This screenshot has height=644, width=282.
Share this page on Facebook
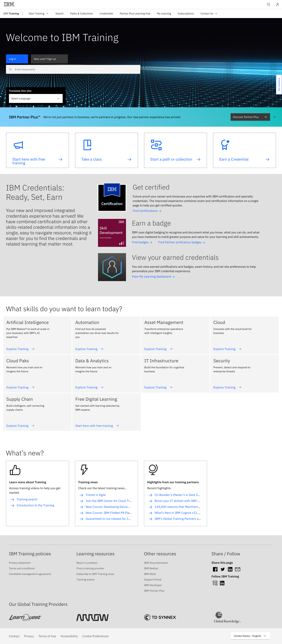[x=215, y=569]
